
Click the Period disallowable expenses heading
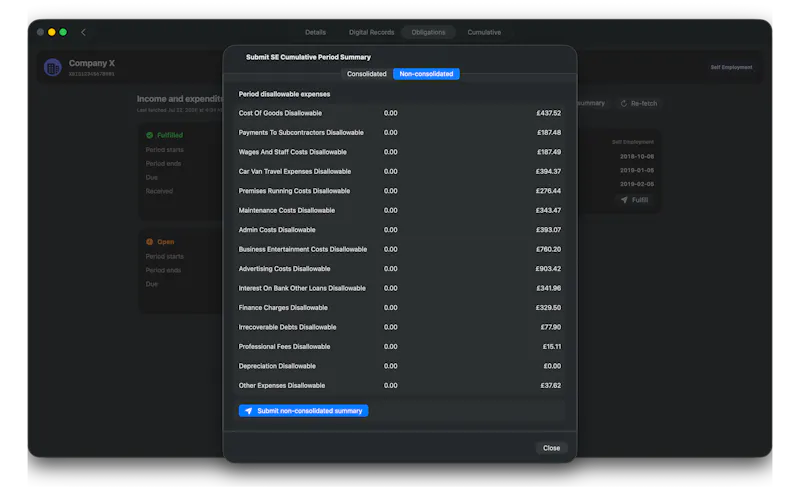coord(284,94)
